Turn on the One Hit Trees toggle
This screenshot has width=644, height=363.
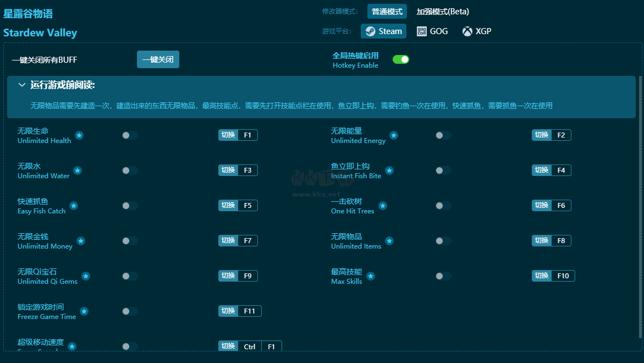pyautogui.click(x=444, y=206)
